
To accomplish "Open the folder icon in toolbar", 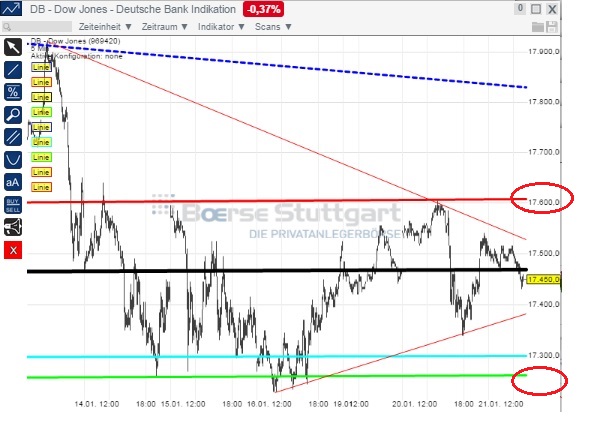I will pyautogui.click(x=538, y=27).
